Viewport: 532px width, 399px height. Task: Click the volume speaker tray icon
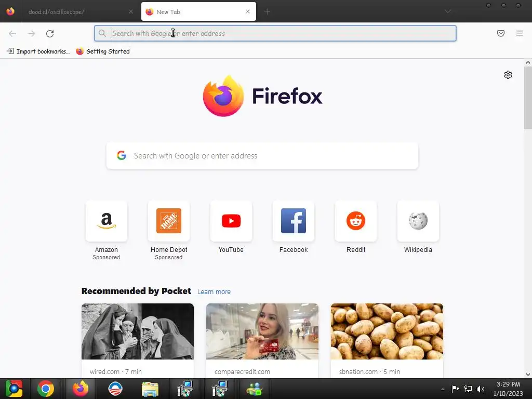(481, 389)
